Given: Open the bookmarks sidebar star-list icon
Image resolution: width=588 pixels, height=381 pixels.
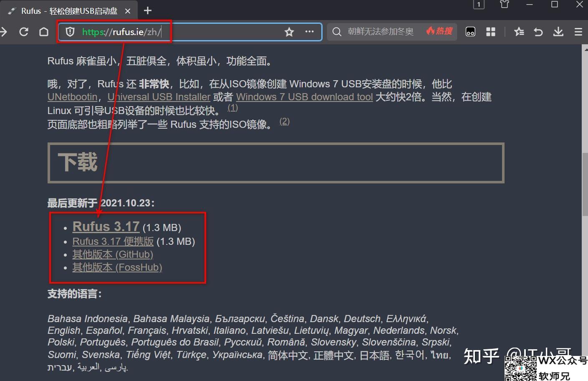Looking at the screenshot, I should point(519,31).
